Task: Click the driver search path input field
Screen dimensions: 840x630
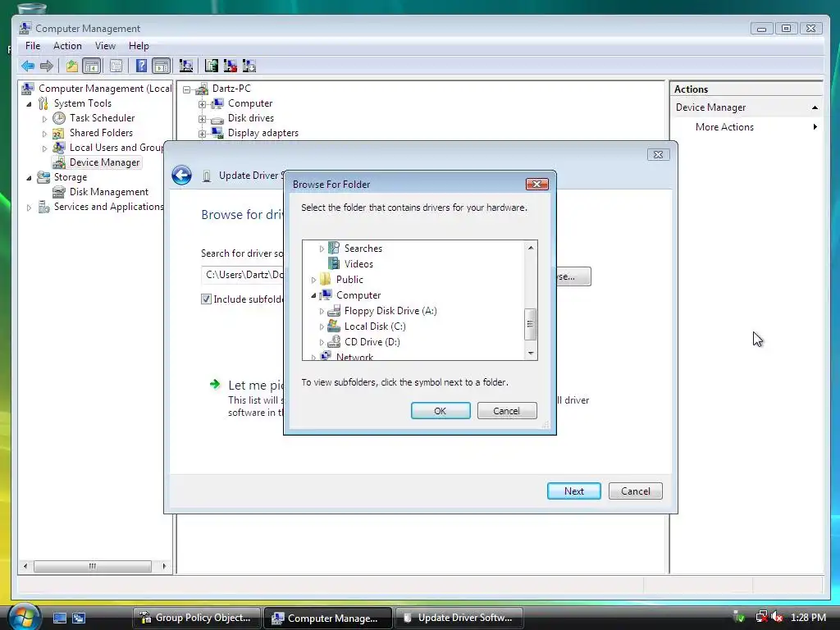Action: (243, 275)
